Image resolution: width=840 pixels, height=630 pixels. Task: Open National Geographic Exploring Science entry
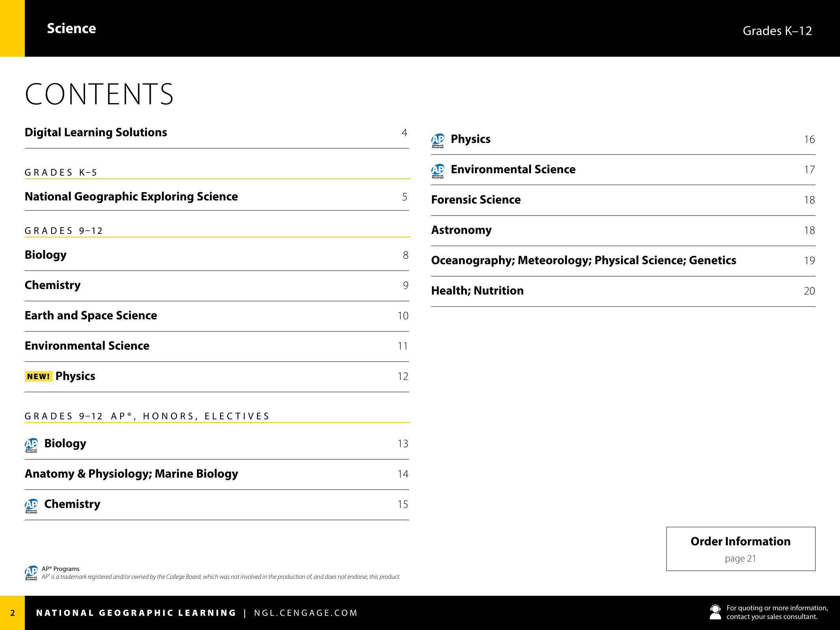click(x=131, y=196)
